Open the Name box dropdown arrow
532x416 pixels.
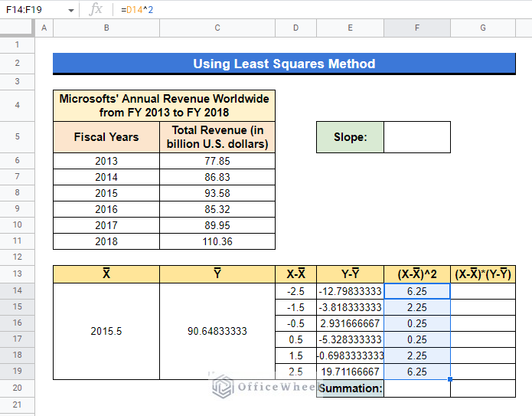click(x=71, y=10)
